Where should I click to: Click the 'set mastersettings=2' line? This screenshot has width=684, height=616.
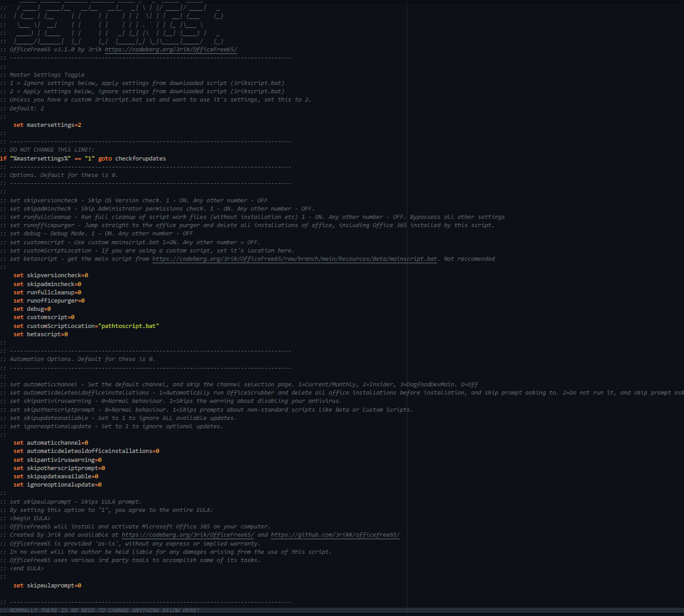pyautogui.click(x=47, y=125)
